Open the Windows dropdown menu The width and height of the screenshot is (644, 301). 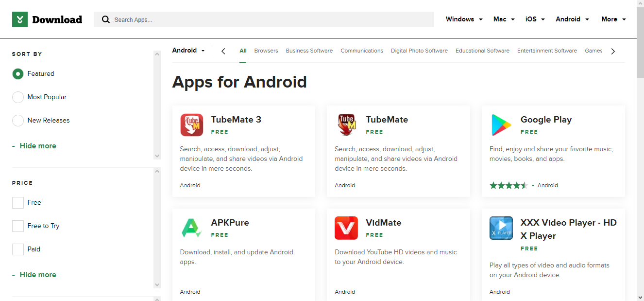point(464,19)
